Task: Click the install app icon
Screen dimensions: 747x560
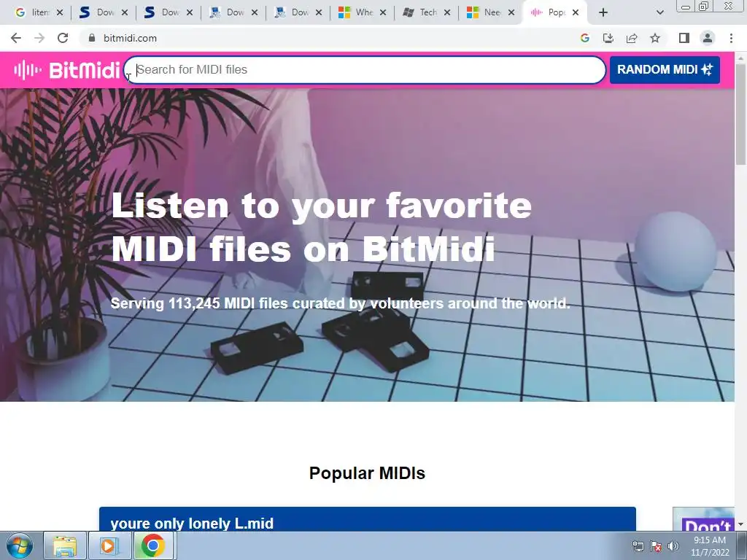Action: (x=608, y=38)
